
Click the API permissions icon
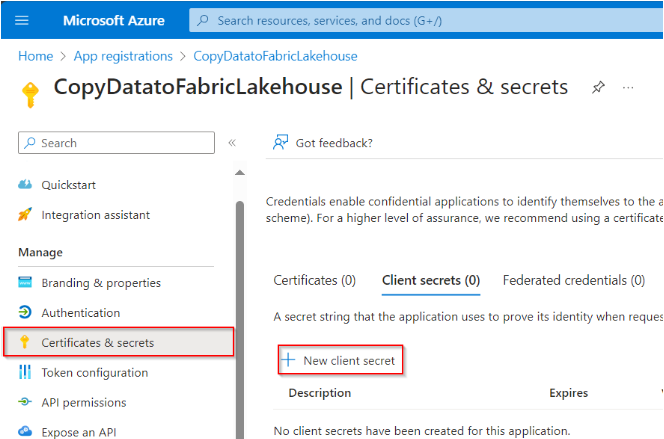pyautogui.click(x=25, y=401)
